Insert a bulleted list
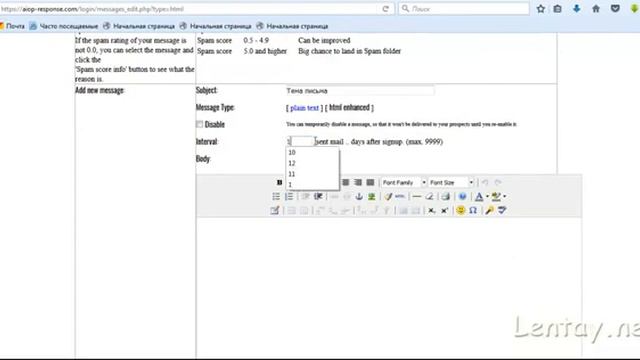 276,196
